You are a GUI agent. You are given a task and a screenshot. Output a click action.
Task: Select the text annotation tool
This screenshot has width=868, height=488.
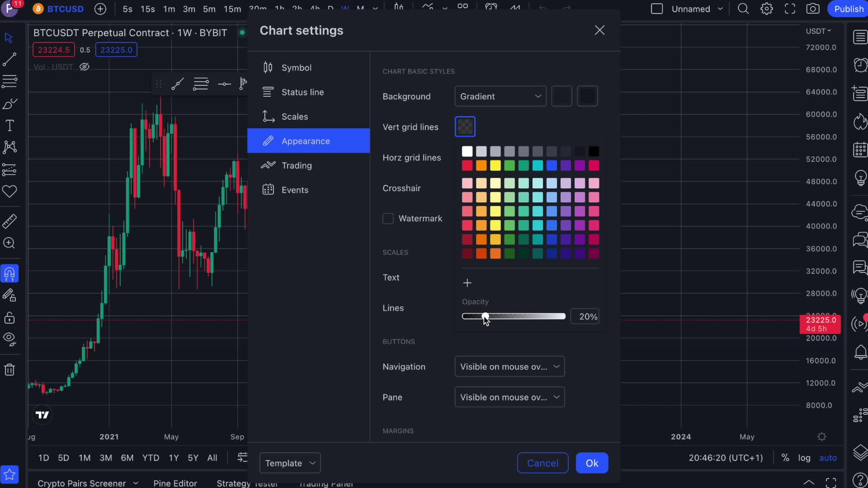point(9,125)
